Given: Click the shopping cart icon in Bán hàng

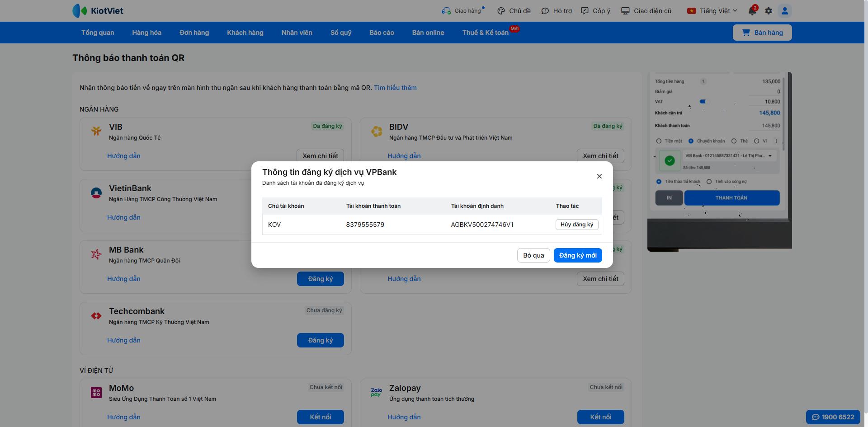Looking at the screenshot, I should 746,33.
